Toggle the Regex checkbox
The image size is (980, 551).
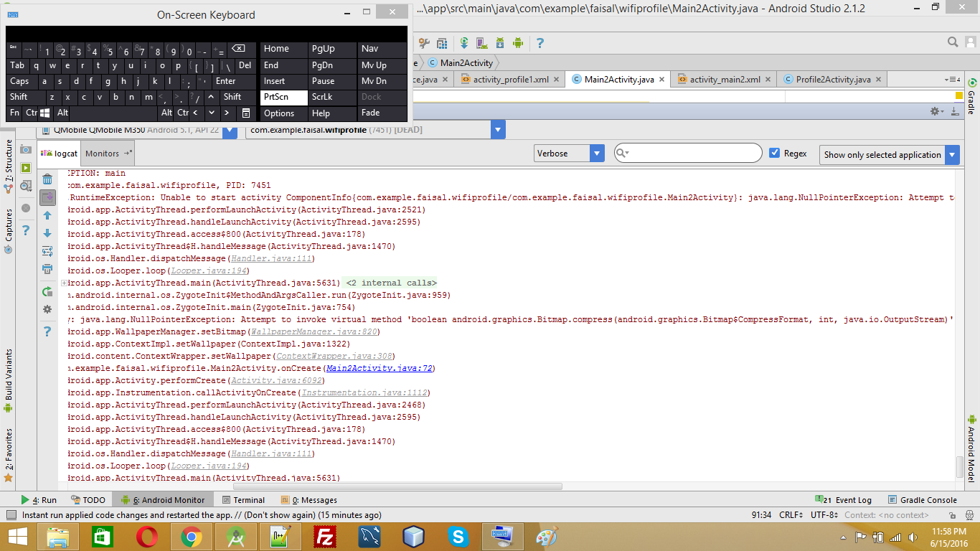pos(774,153)
